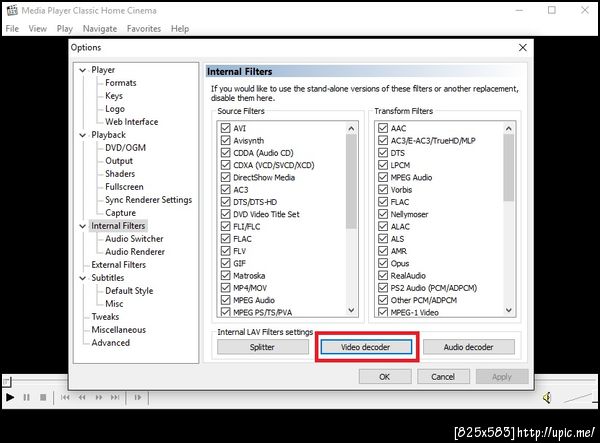Viewport: 600px width, 443px height.
Task: Click the Transform Filters scrollbar thumb
Action: coord(509,168)
